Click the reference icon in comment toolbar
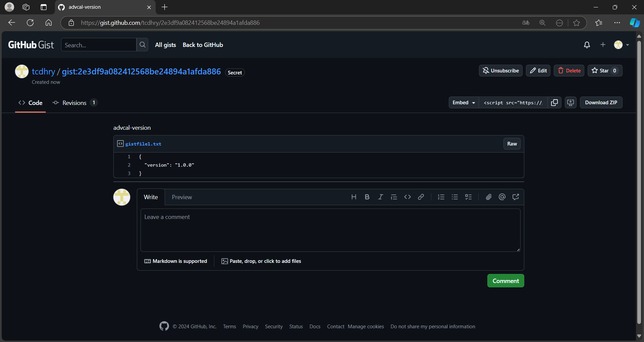 coord(516,197)
